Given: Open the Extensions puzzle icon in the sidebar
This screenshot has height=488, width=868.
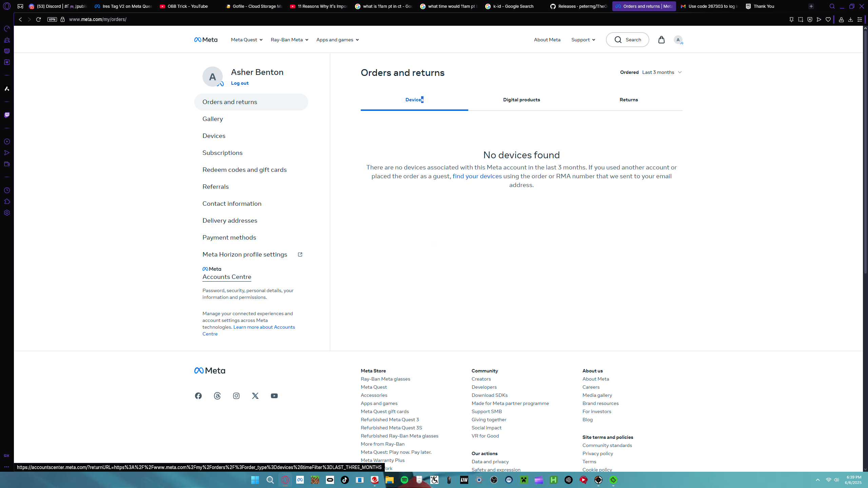Looking at the screenshot, I should click(x=7, y=202).
